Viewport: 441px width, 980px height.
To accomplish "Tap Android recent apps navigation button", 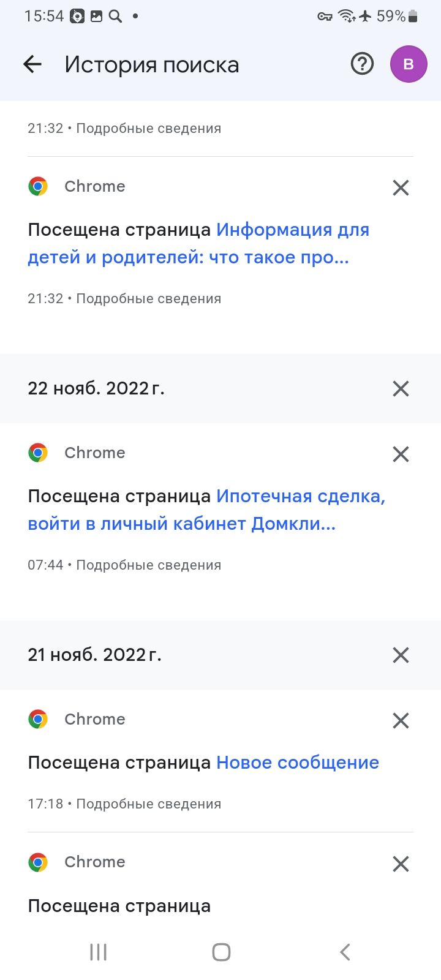I will [98, 952].
